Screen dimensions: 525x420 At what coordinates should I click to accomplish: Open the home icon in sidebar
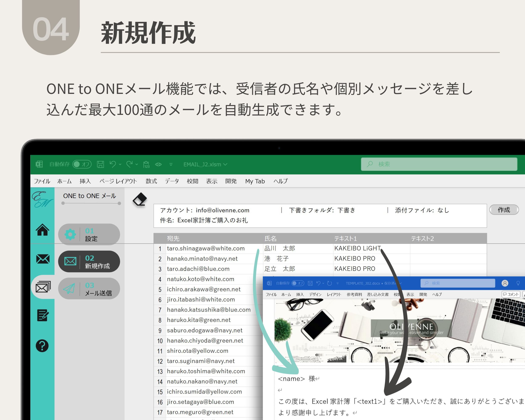(x=42, y=230)
